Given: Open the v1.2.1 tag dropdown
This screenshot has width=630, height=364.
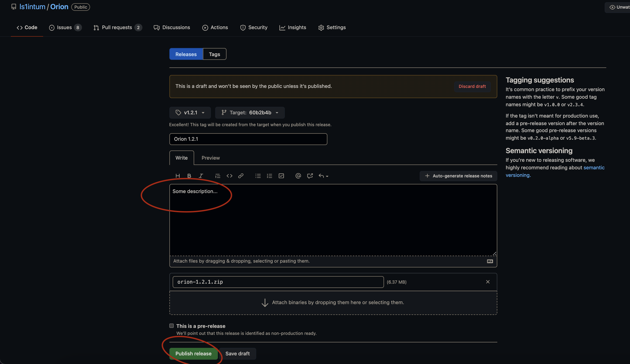Looking at the screenshot, I should coord(190,113).
